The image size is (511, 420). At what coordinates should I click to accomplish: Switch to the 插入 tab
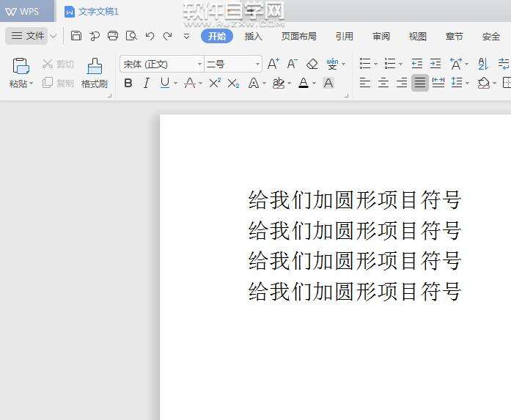(253, 36)
